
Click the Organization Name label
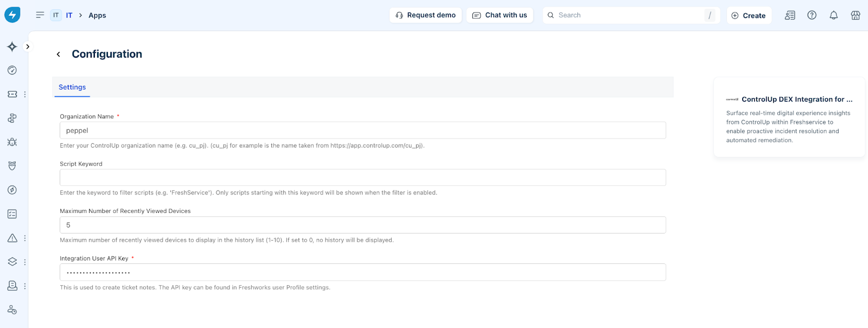pyautogui.click(x=87, y=116)
